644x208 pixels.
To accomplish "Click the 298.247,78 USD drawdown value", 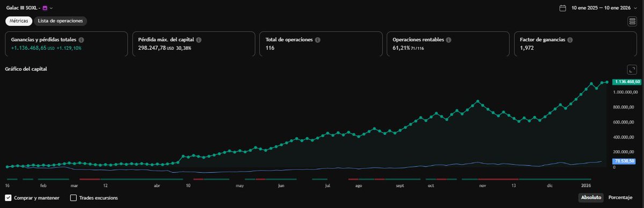I will pos(156,48).
